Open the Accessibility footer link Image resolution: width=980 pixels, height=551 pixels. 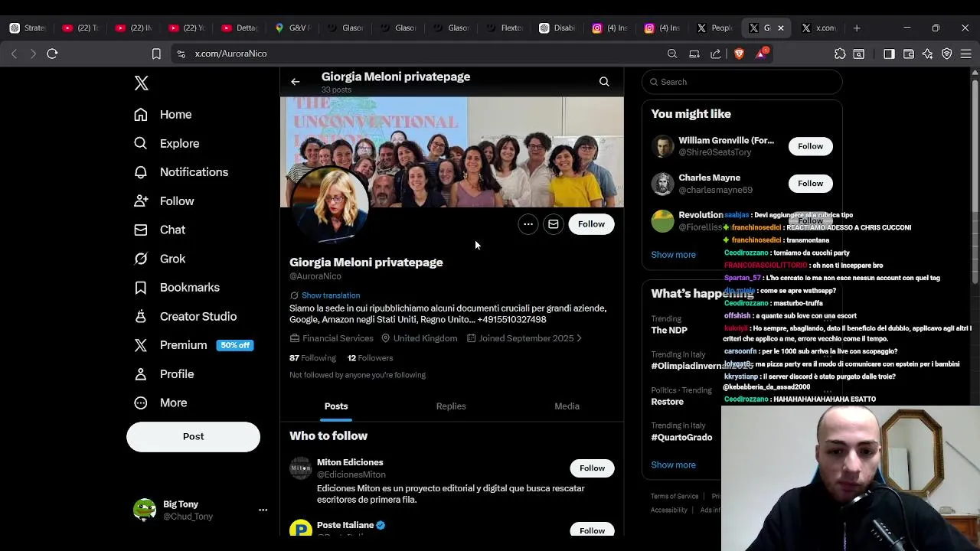[x=669, y=510]
